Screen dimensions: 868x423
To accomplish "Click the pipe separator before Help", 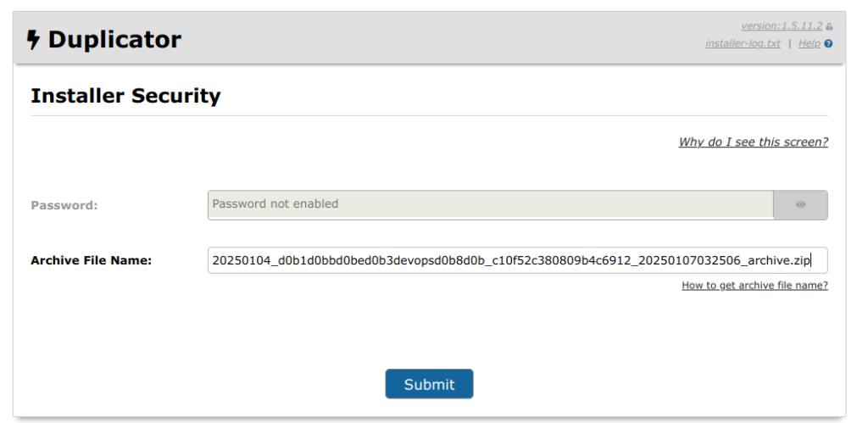I will tap(790, 43).
